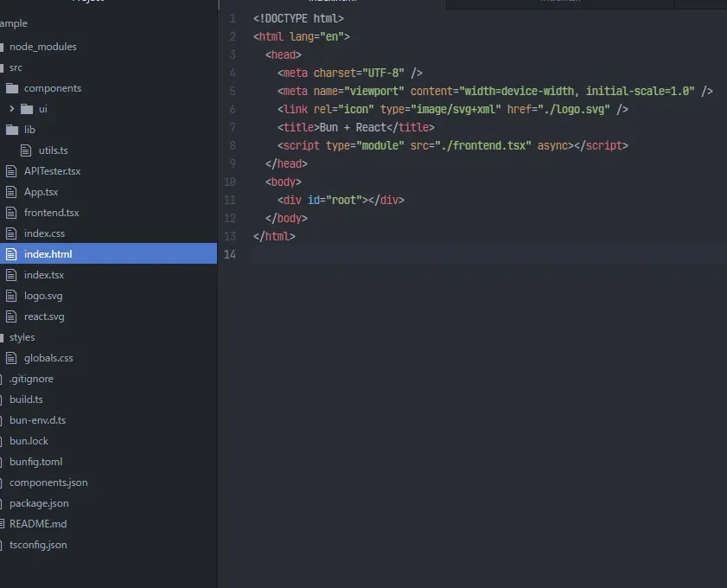
Task: Click the file icon next to react.svg
Action: (11, 316)
